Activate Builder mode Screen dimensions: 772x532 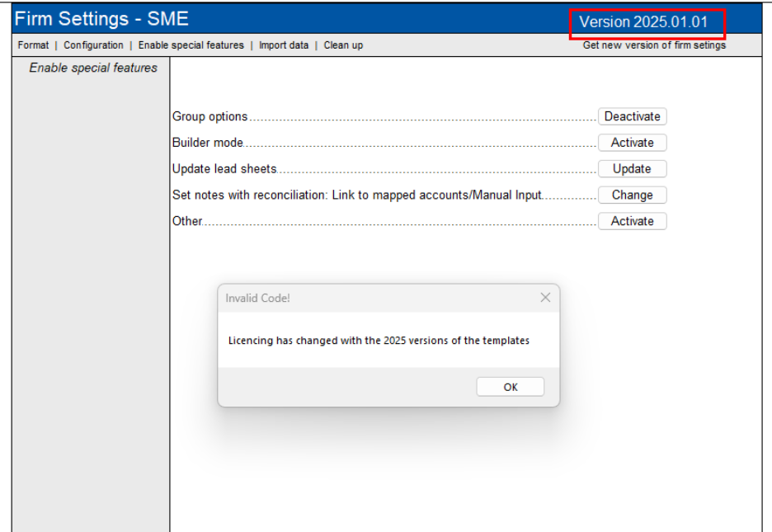(632, 143)
